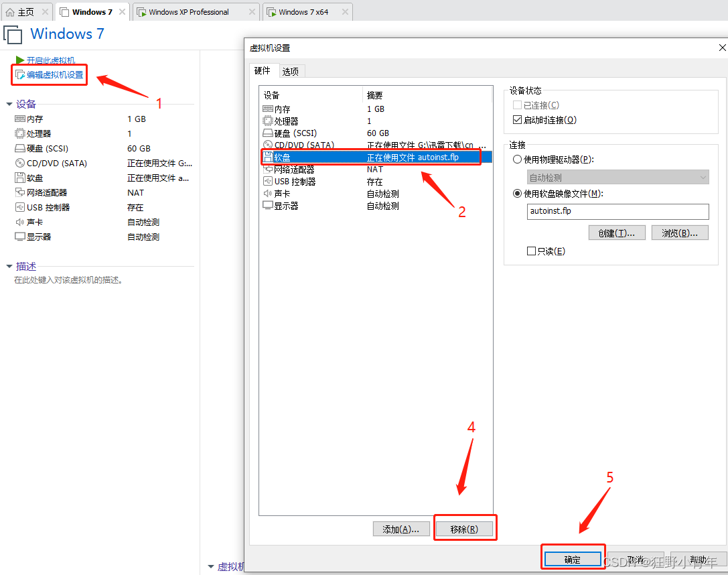Toggle the 已连接(C) checkbox
This screenshot has height=575, width=728.
pos(517,105)
